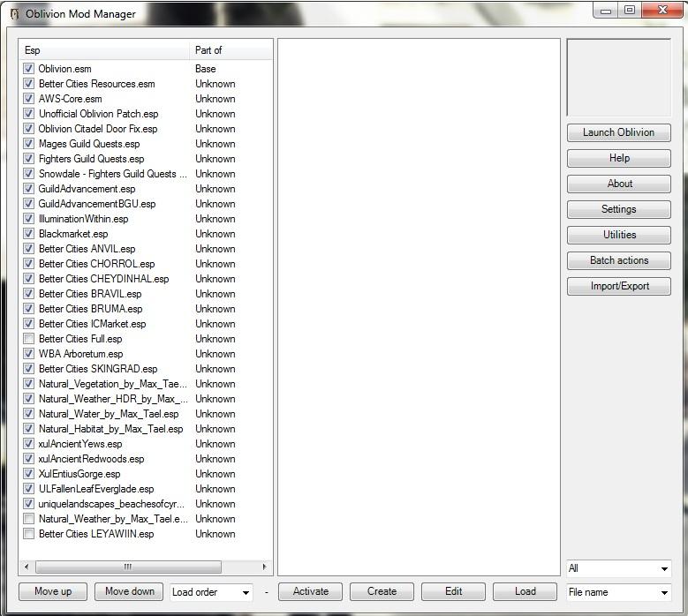Click the Move down button
This screenshot has height=616, width=688.
click(129, 591)
